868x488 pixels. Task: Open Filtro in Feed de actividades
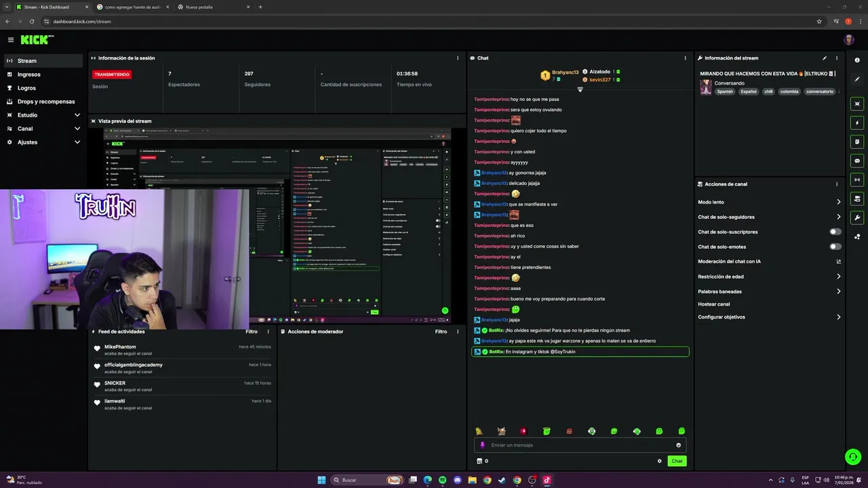click(x=252, y=332)
